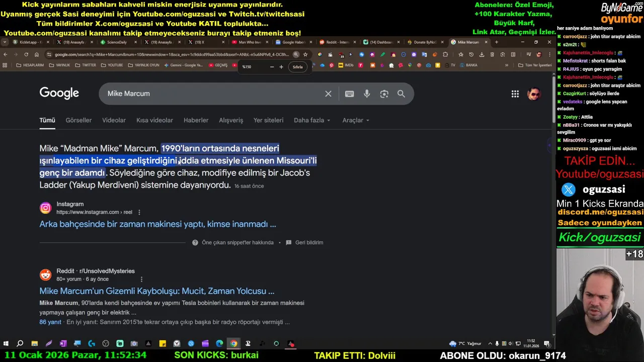Open the Google apps grid

pos(515,94)
